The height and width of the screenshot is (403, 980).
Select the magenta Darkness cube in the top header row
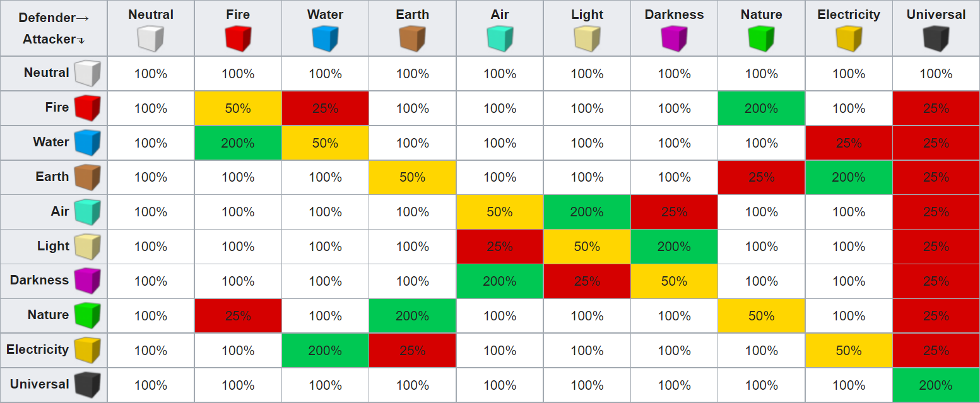[674, 38]
